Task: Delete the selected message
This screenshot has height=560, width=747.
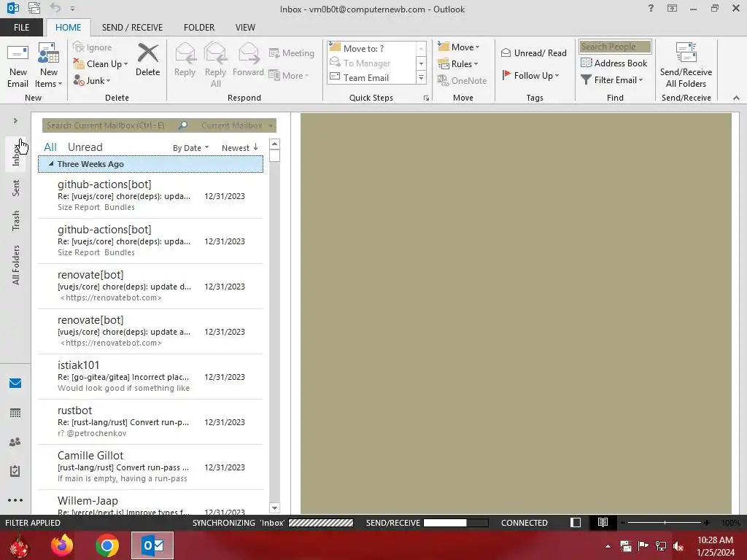Action: pyautogui.click(x=147, y=60)
